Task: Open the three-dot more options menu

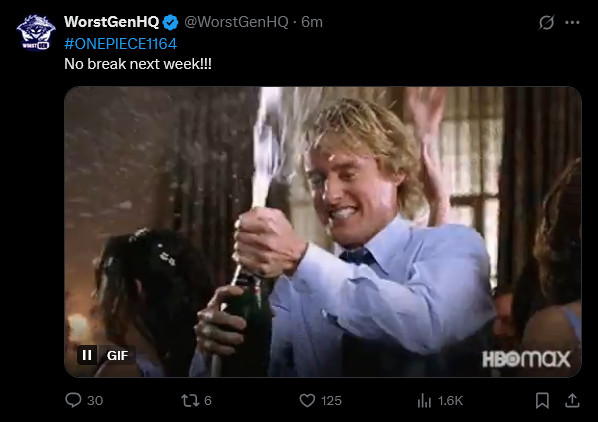Action: (x=572, y=22)
